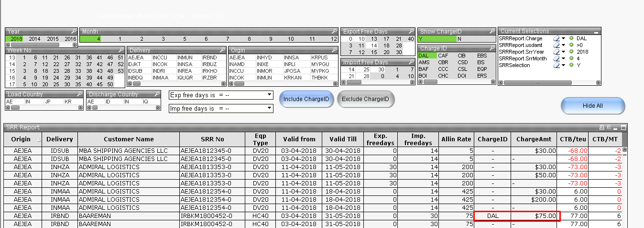Select month 10 in Month list
The width and height of the screenshot is (644, 228).
[292, 39]
